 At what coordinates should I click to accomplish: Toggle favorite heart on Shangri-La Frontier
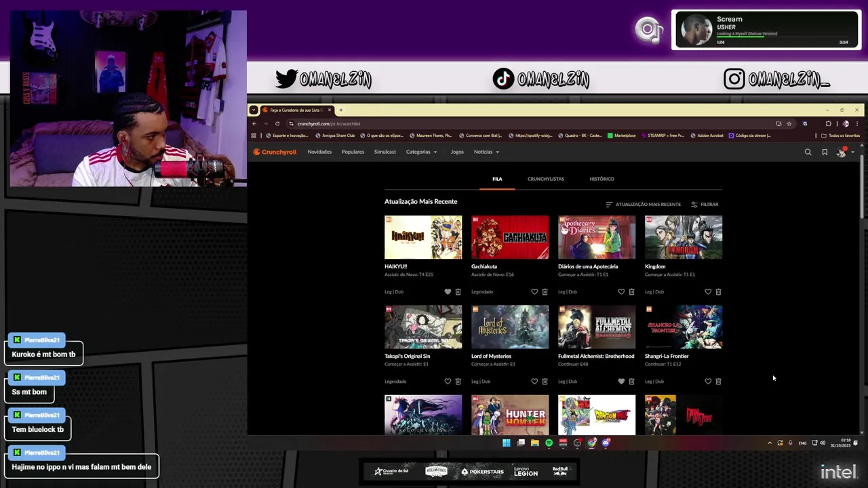tap(708, 381)
